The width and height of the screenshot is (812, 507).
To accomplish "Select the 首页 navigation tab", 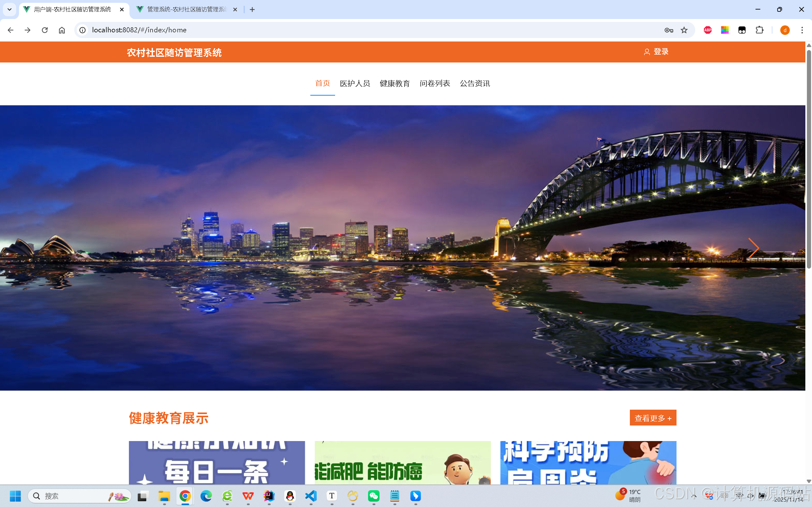I will [322, 83].
